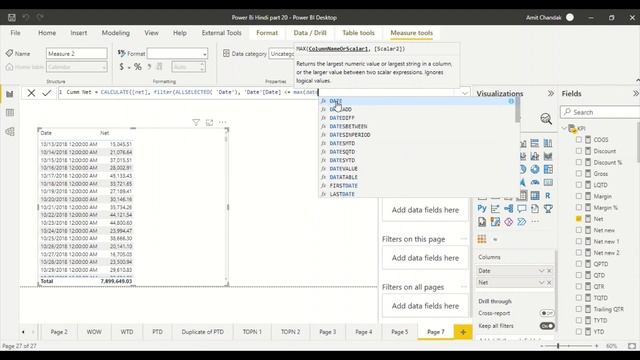Remove Net field with its X button
This screenshot has height=360, width=640.
tap(549, 282)
